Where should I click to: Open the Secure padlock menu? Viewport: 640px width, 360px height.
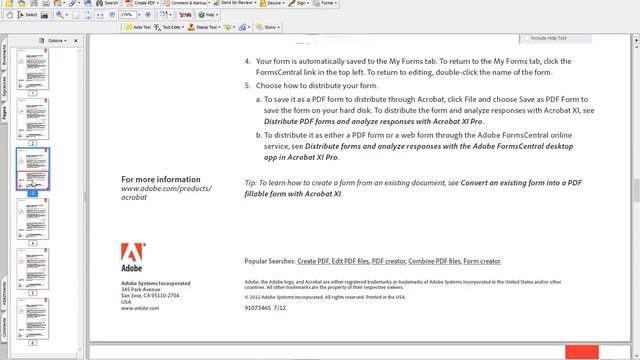coord(272,3)
